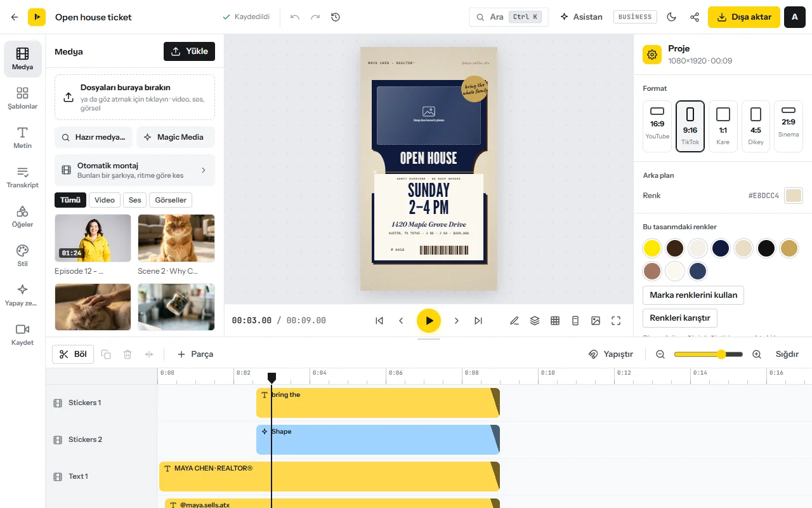Click the share icon in header
Viewport: 812px width, 508px height.
(695, 17)
